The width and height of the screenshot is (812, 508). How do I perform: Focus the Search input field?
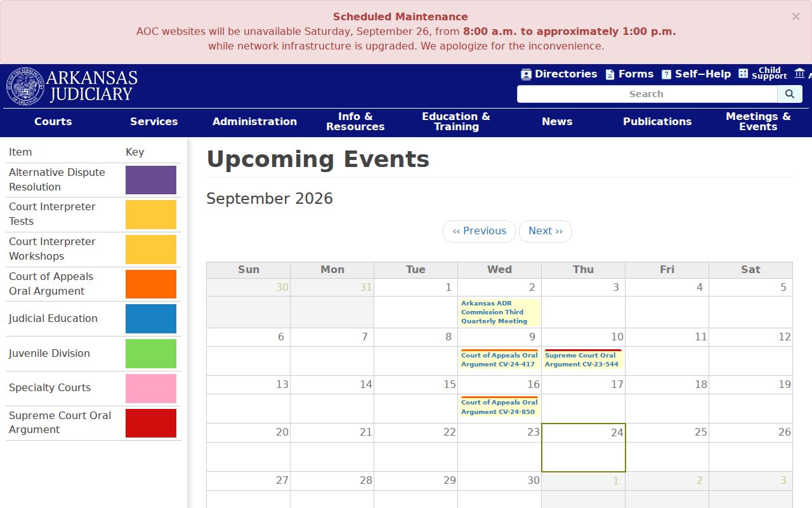tap(647, 94)
